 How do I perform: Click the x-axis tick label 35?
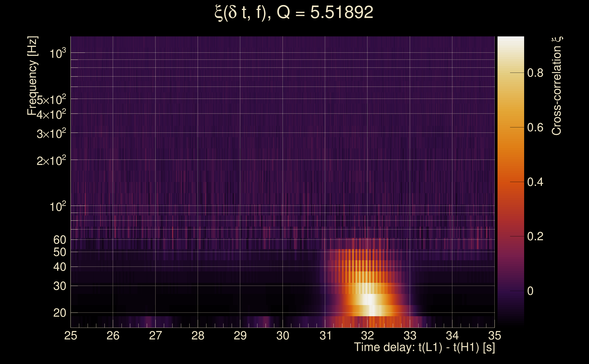coord(494,336)
